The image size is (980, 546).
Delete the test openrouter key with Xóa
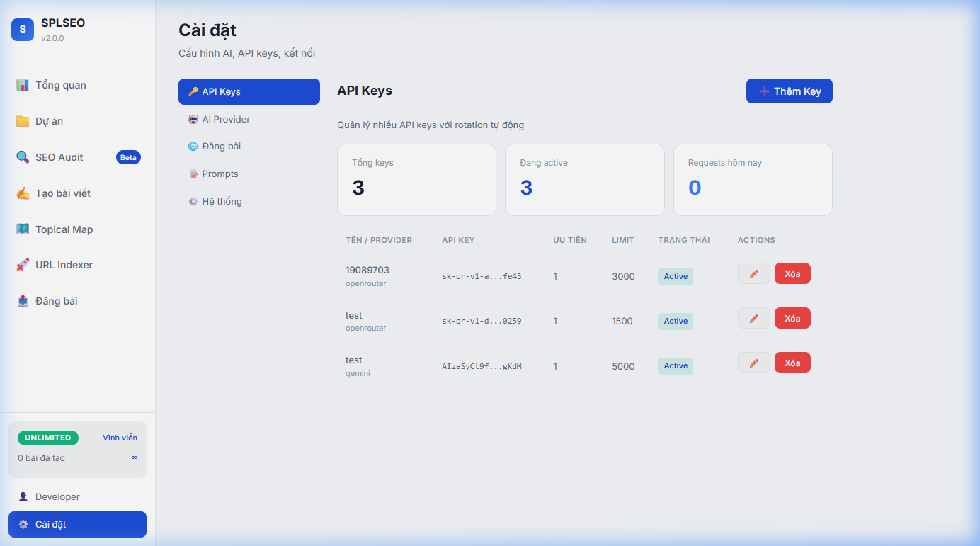pos(792,318)
